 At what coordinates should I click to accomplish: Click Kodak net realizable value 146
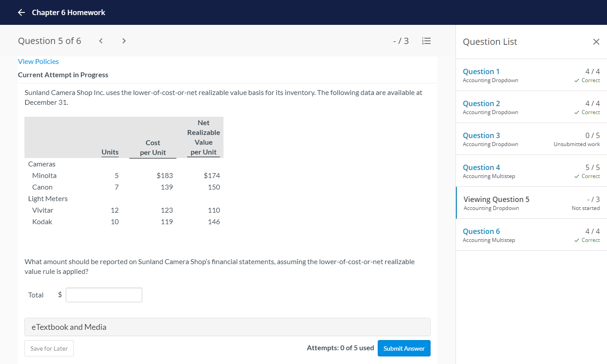214,222
